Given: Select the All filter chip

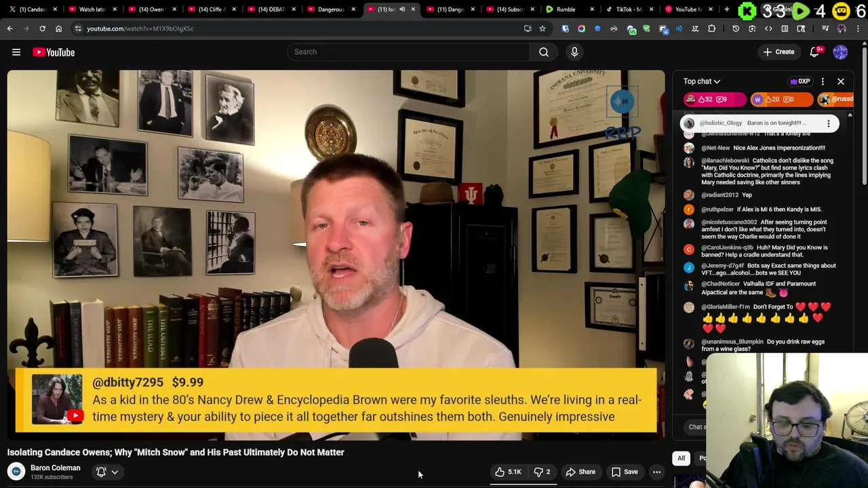Looking at the screenshot, I should pos(682,458).
